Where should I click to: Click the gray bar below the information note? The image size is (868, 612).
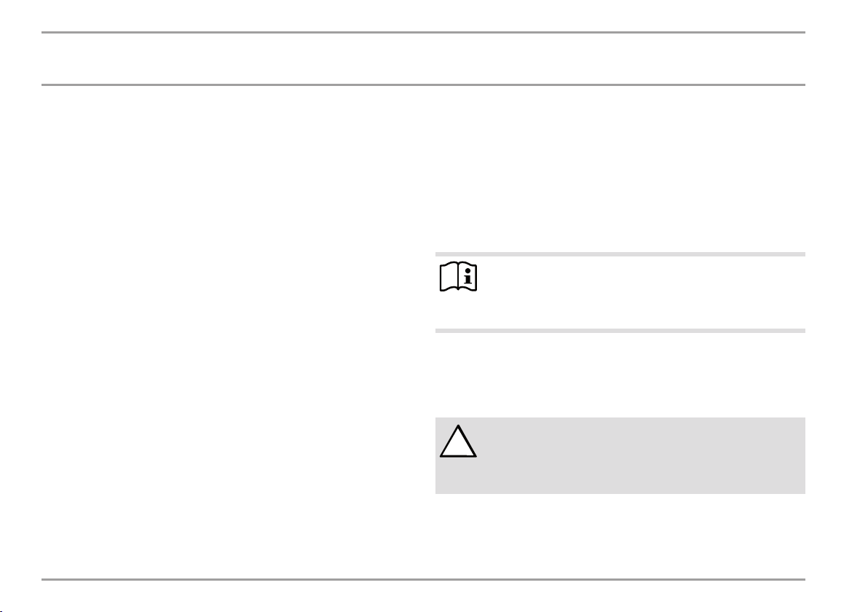click(620, 331)
